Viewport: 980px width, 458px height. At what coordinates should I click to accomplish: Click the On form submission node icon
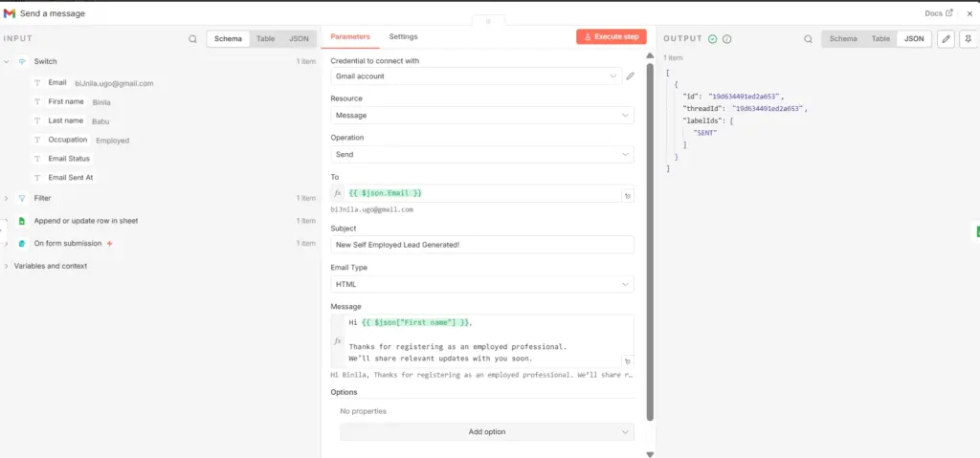[x=22, y=243]
